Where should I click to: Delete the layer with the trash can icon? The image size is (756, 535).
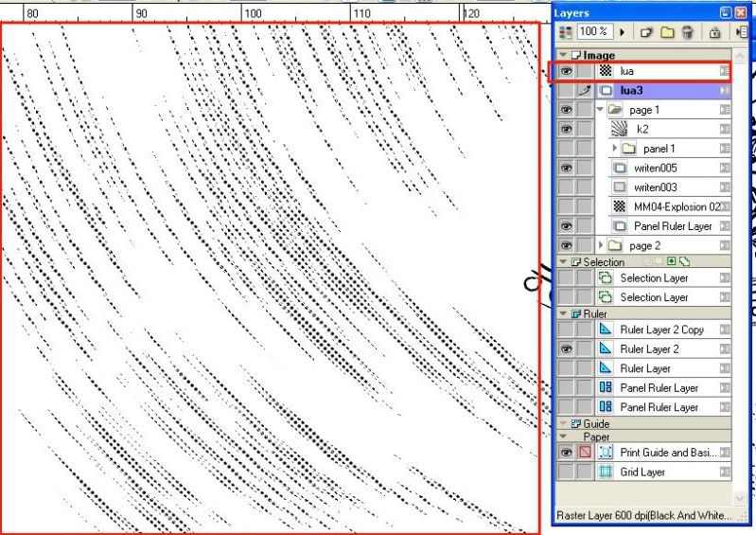[688, 32]
